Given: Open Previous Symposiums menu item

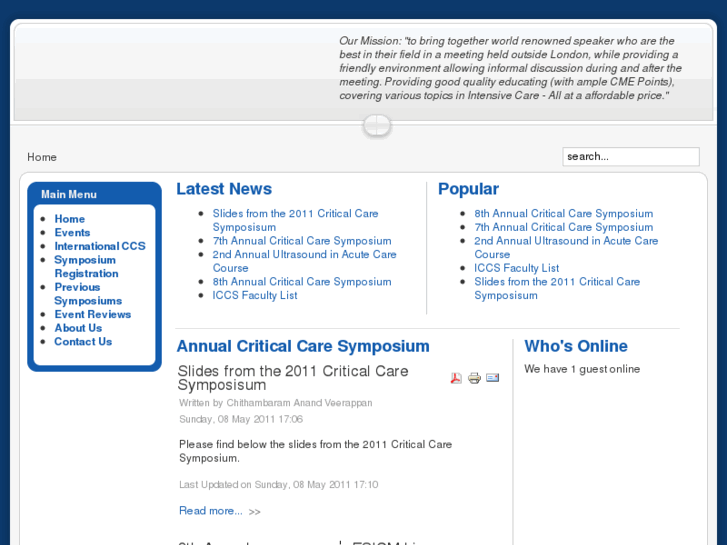Looking at the screenshot, I should [x=88, y=294].
